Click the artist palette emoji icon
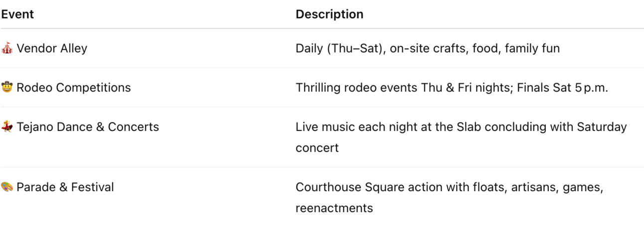The width and height of the screenshot is (644, 227). pos(6,187)
